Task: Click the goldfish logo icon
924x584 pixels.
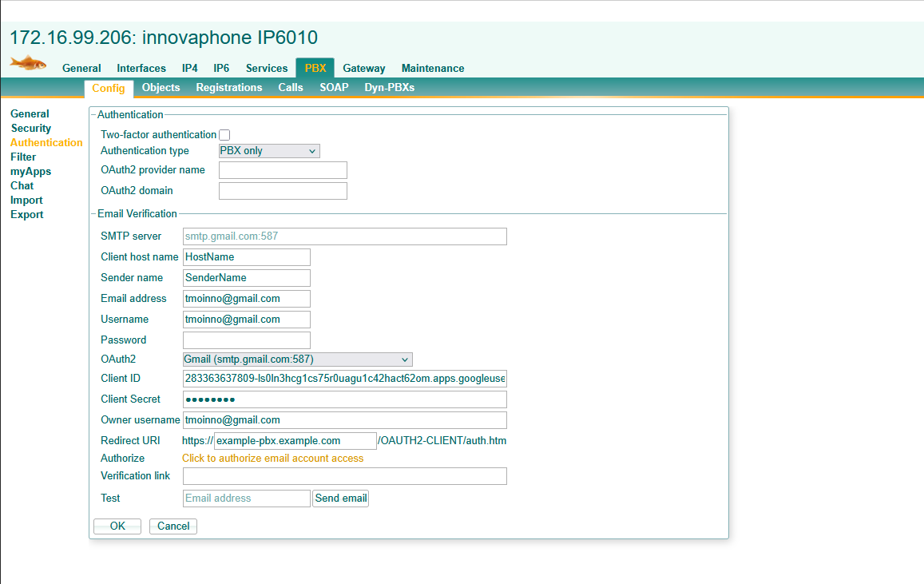Action: click(x=29, y=62)
